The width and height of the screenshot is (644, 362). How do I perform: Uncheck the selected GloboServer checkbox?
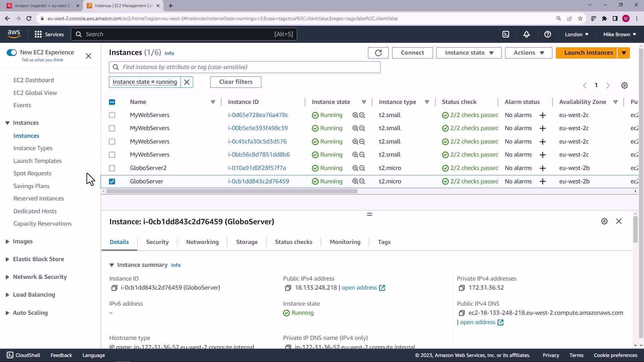[112, 181]
